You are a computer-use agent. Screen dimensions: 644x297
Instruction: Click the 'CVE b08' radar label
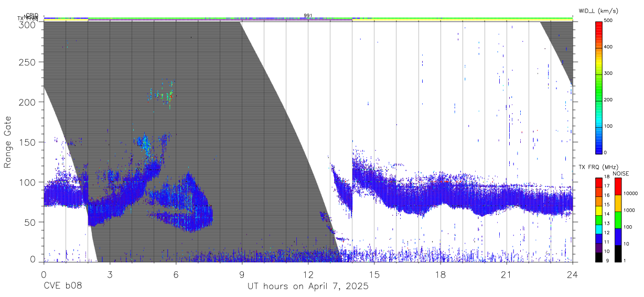tap(62, 287)
